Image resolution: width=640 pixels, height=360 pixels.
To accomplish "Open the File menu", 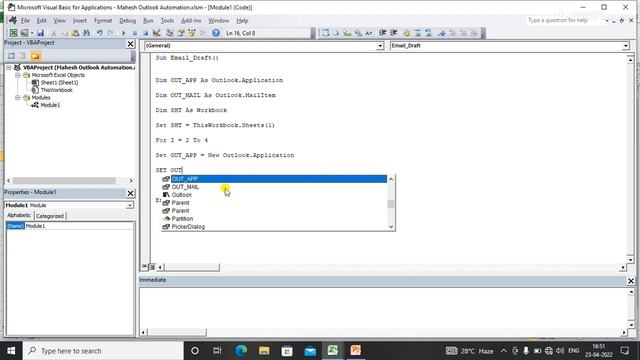I will pos(25,20).
